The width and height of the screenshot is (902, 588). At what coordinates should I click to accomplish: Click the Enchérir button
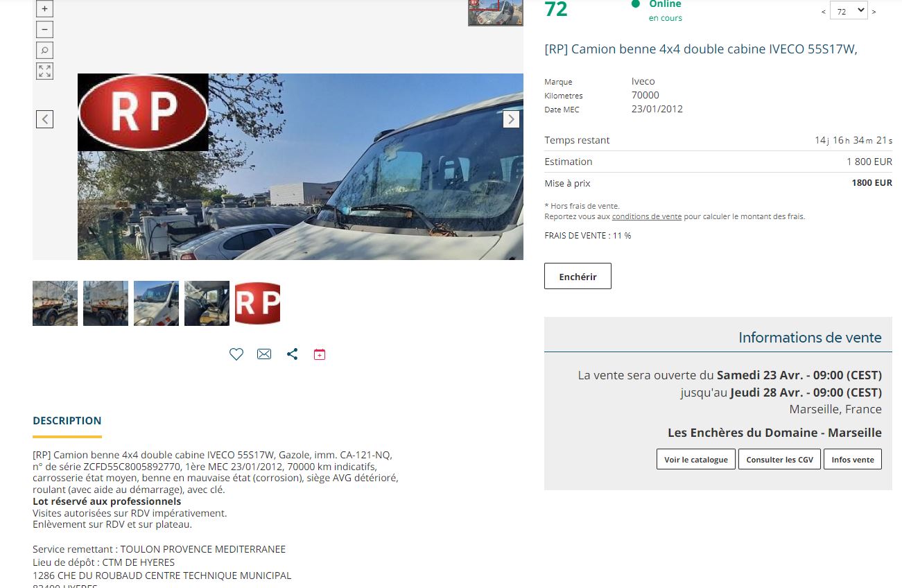578,276
